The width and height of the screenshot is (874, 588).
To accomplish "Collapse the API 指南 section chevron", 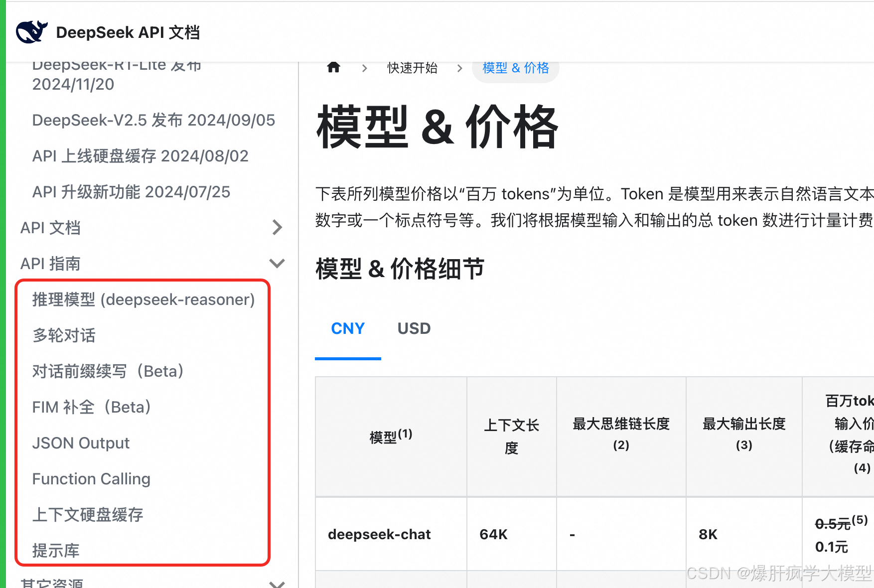I will pos(277,263).
